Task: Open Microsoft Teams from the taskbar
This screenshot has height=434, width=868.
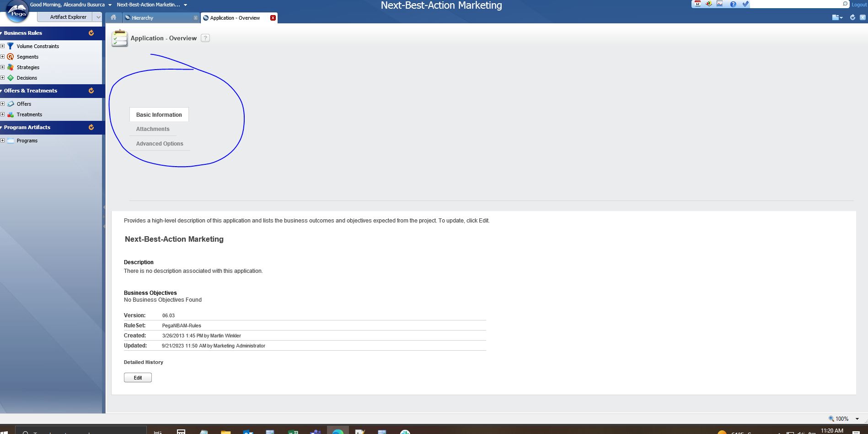Action: tap(315, 432)
